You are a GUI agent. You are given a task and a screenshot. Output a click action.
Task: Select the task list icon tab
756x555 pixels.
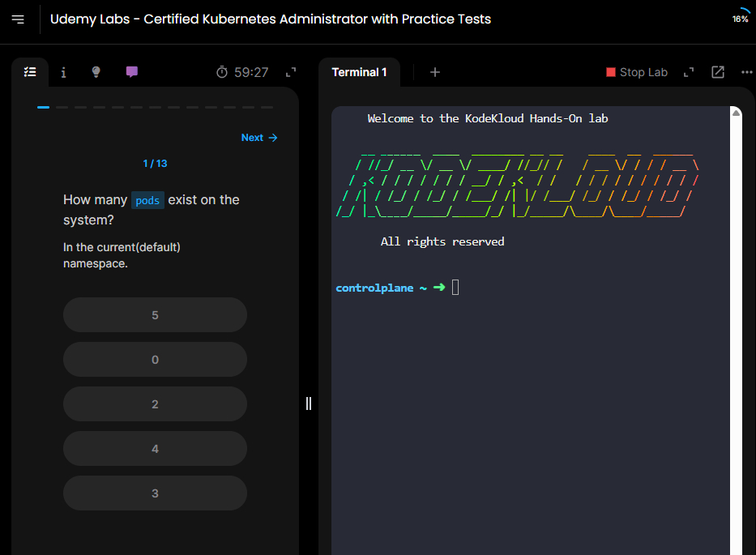[30, 72]
